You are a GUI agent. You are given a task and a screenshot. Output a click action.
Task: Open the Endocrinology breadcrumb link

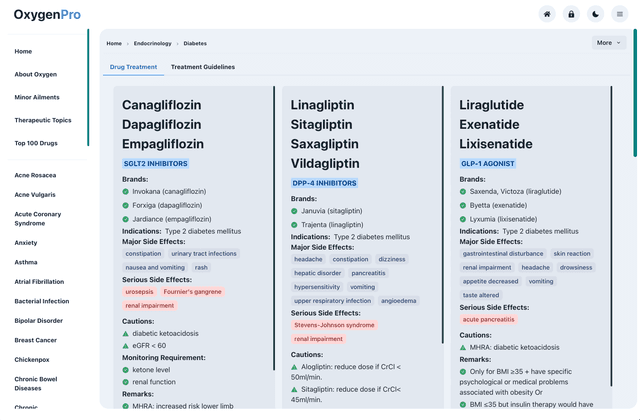pos(153,43)
